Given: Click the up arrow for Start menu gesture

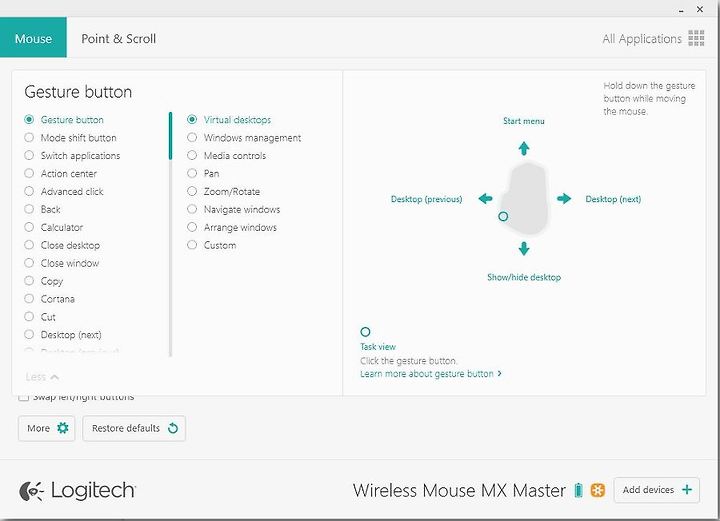Looking at the screenshot, I should [524, 148].
